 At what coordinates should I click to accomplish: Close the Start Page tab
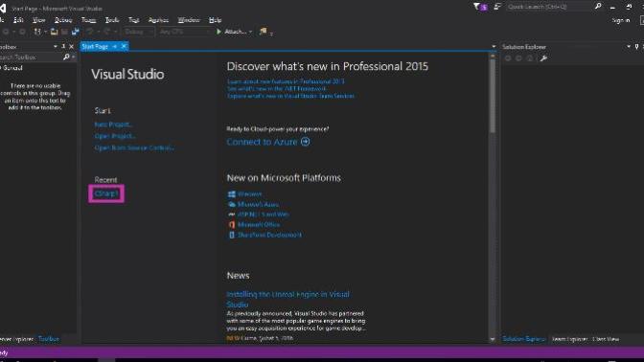pos(124,46)
